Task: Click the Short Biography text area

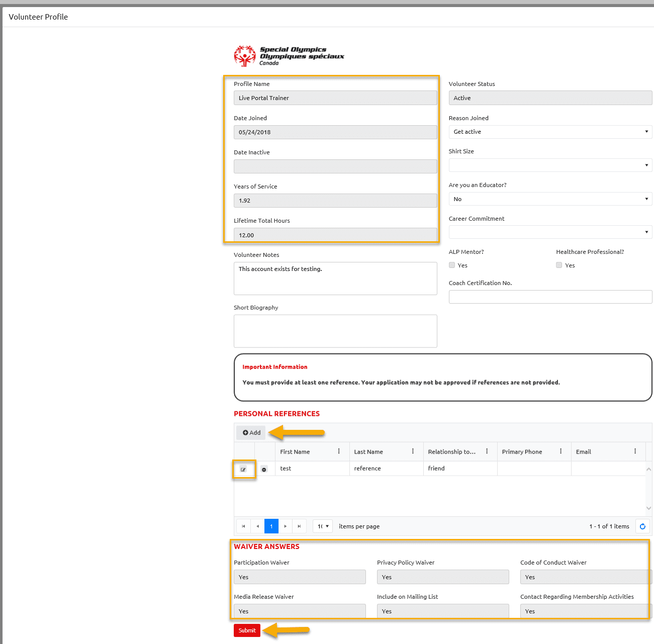Action: click(335, 331)
